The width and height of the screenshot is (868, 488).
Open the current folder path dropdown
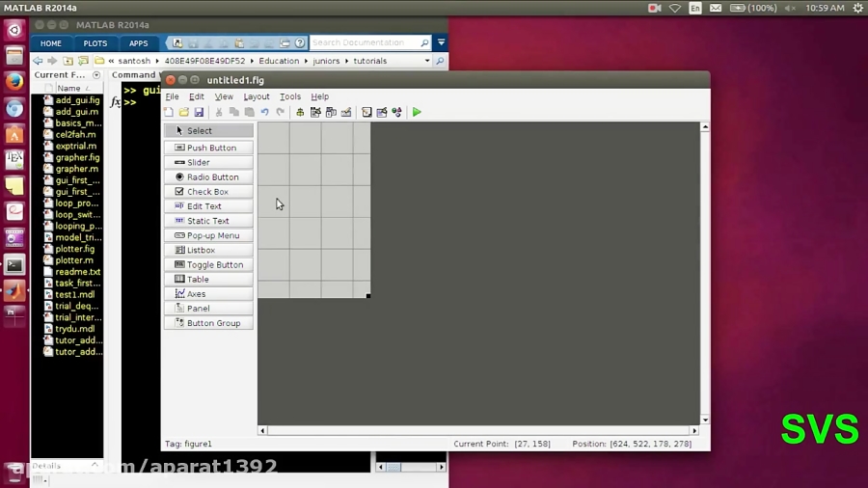coord(427,61)
